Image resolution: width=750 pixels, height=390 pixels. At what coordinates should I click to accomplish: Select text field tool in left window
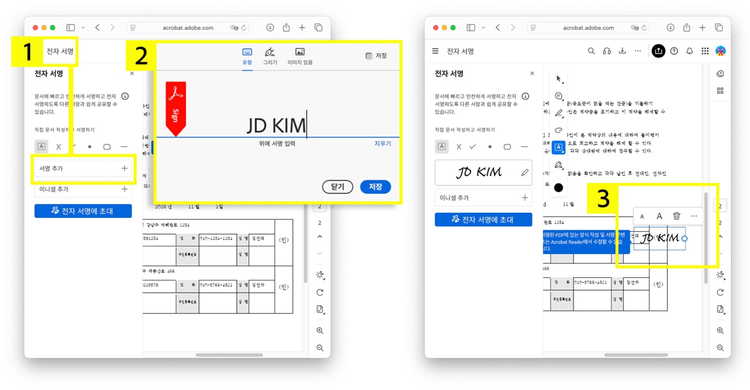tap(42, 146)
